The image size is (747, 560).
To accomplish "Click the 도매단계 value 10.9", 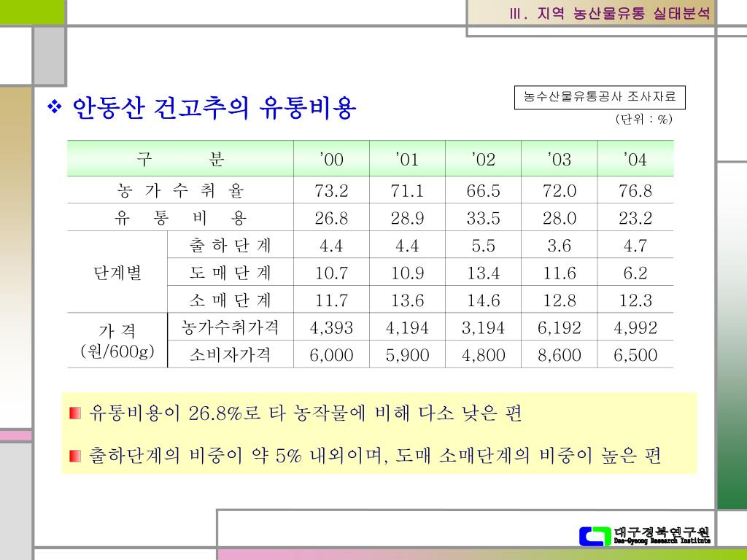I will [407, 273].
